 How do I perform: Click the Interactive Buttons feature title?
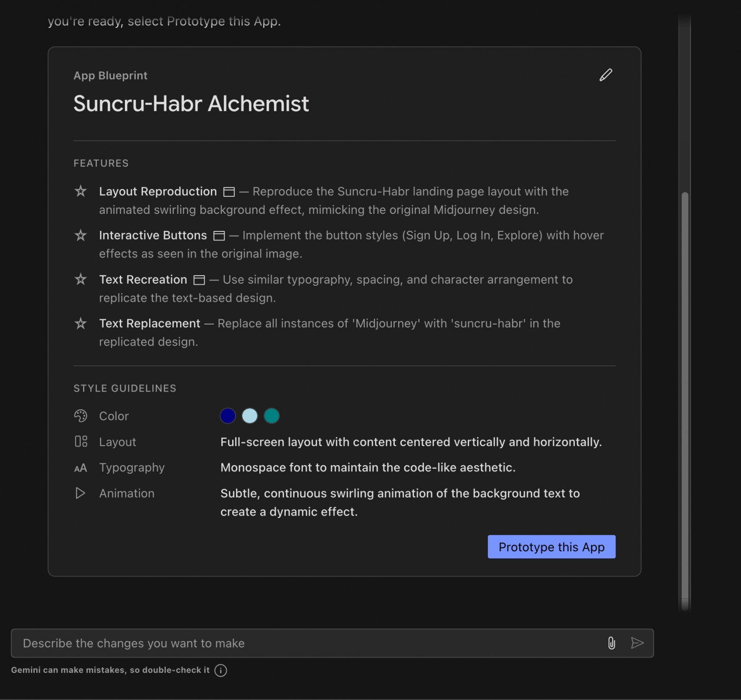click(153, 235)
